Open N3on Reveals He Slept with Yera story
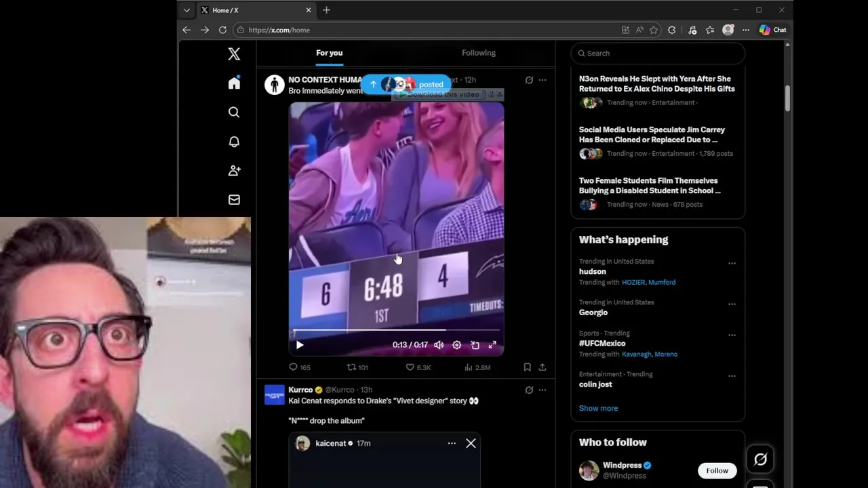Screen dimensions: 868x488 657,83
